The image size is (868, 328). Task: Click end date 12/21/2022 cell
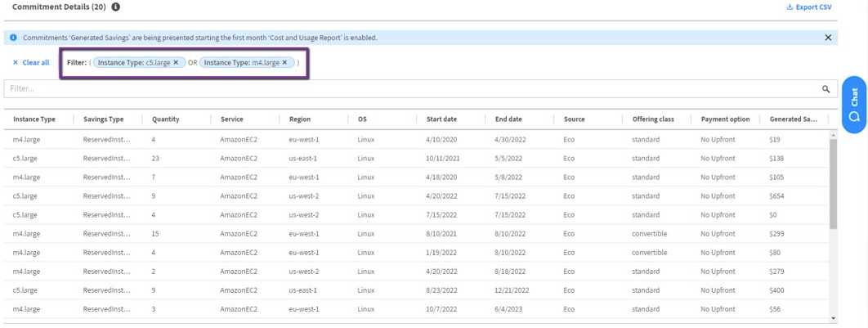coord(512,290)
